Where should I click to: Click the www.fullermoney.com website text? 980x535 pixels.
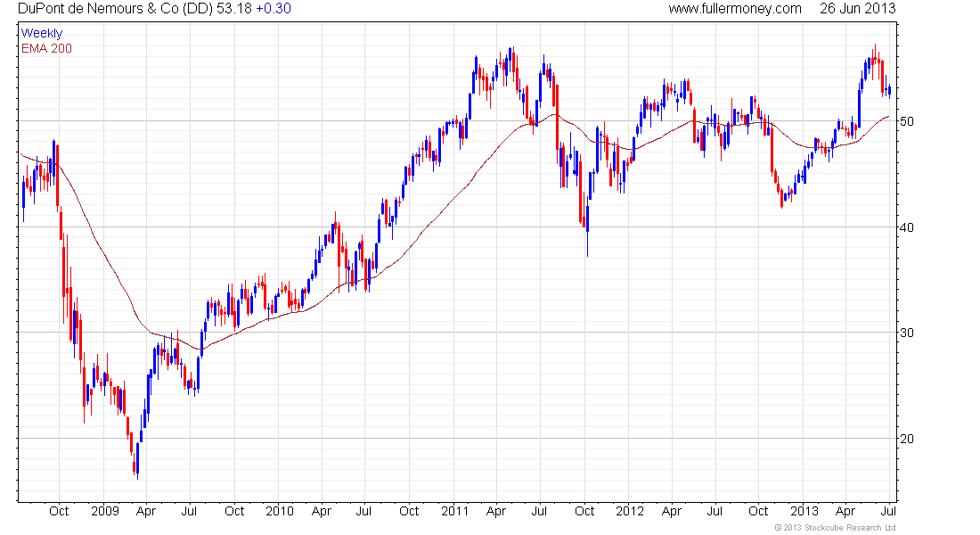point(734,9)
